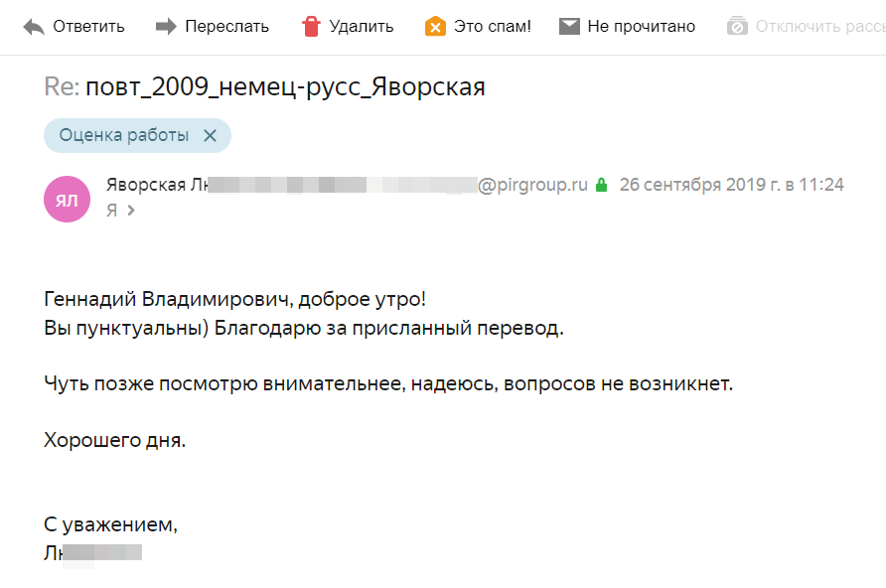Viewport: 886px width, 588px height.
Task: Mark message with Это спам!
Action: [x=492, y=27]
